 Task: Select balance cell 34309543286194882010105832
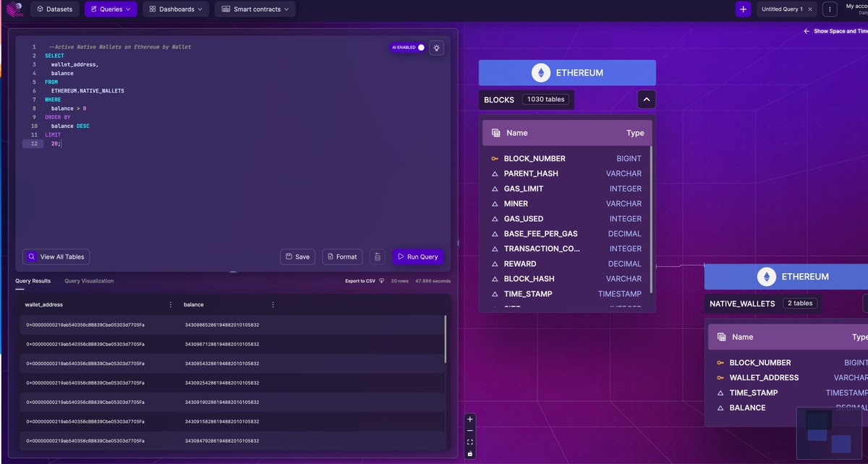(x=222, y=364)
